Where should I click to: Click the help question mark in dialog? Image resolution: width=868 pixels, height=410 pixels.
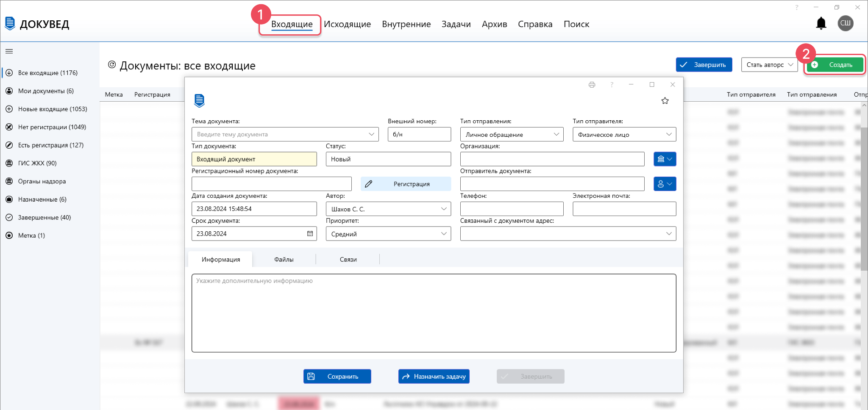[x=612, y=85]
